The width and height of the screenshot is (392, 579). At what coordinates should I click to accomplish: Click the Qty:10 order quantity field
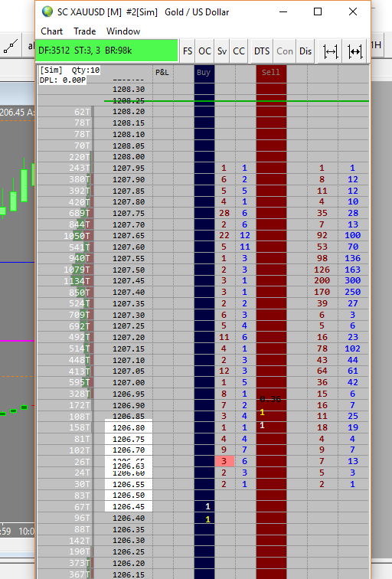point(86,70)
